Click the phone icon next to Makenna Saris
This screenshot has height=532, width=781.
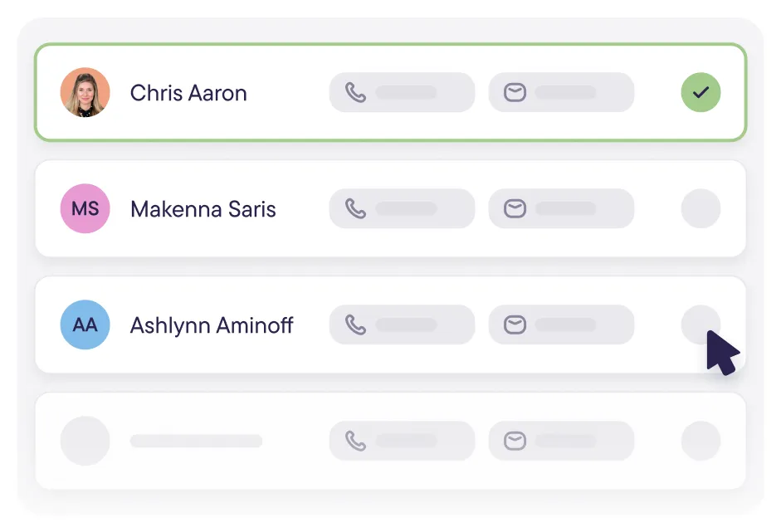tap(355, 208)
